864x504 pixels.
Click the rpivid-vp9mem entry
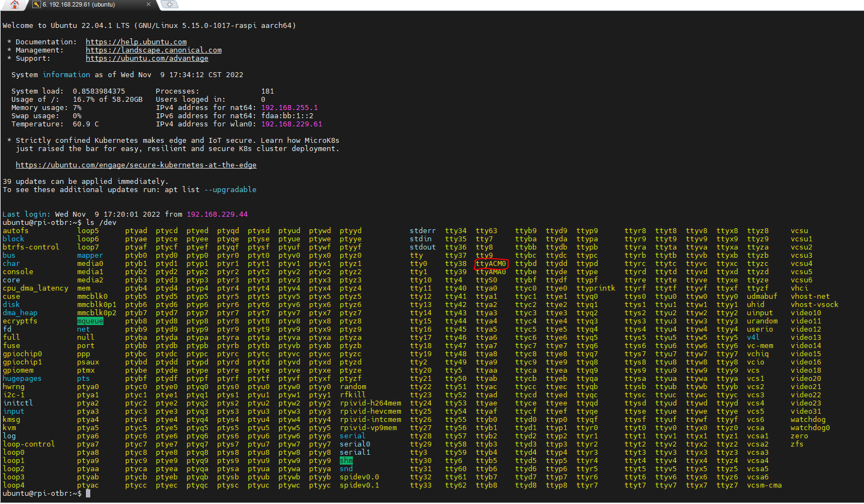click(368, 428)
